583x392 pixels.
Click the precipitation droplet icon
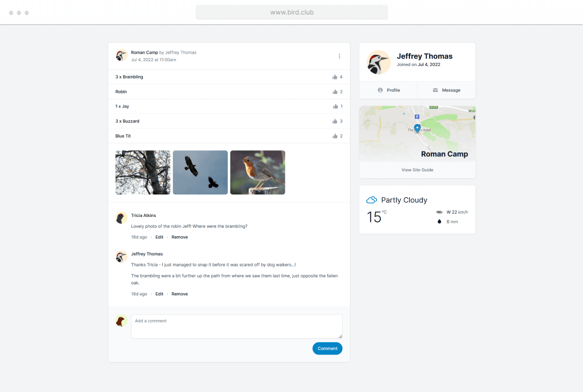point(439,221)
